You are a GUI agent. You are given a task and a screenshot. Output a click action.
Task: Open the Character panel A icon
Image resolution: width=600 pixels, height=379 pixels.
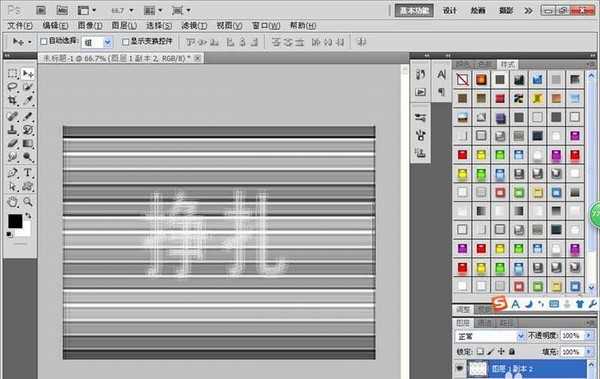click(x=442, y=74)
